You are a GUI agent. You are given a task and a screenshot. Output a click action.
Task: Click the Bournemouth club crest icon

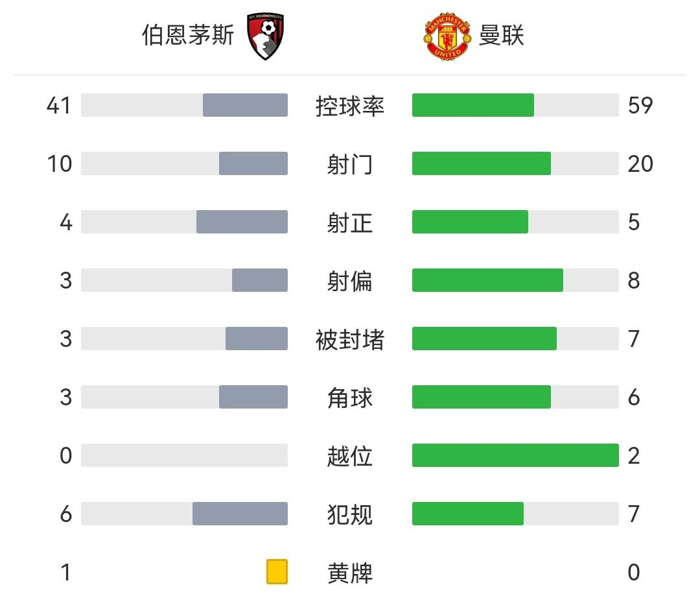[268, 36]
